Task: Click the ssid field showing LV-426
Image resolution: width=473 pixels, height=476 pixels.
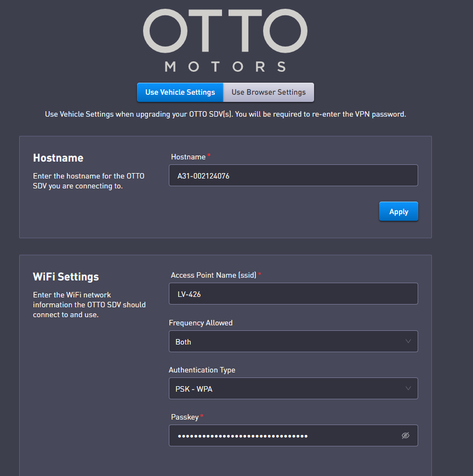Action: [x=293, y=294]
